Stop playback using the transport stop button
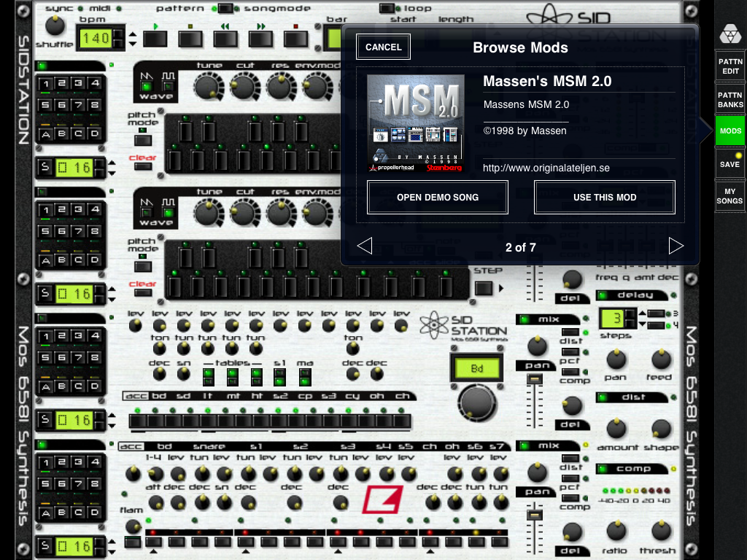The image size is (747, 560). (190, 39)
